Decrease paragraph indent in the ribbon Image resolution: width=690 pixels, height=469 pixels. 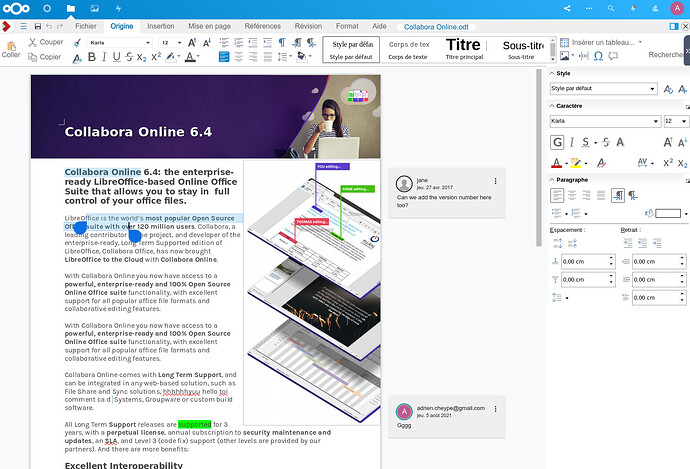point(268,43)
